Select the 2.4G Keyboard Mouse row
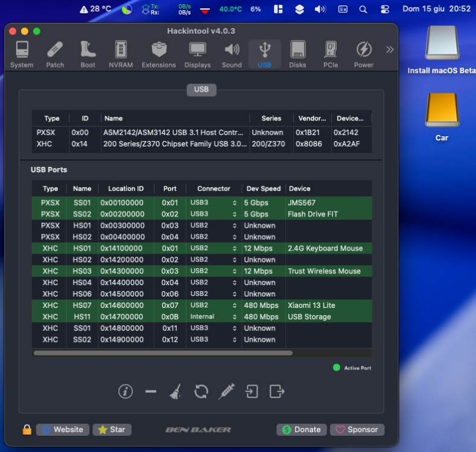476x452 pixels. (202, 248)
